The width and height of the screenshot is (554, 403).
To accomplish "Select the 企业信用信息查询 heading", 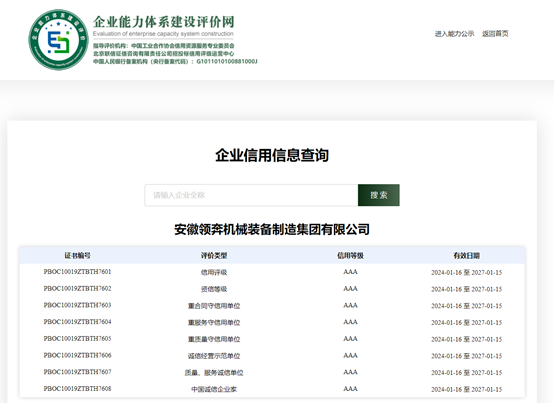I will coord(272,155).
